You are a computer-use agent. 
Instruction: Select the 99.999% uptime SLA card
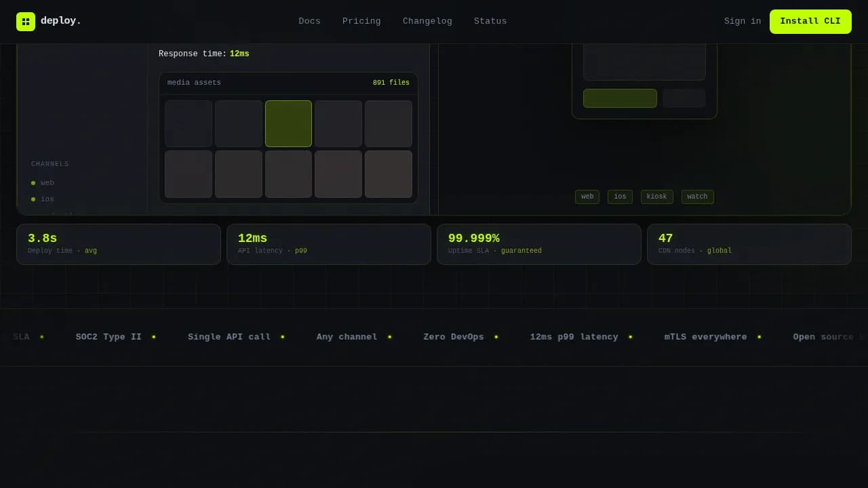coord(538,244)
